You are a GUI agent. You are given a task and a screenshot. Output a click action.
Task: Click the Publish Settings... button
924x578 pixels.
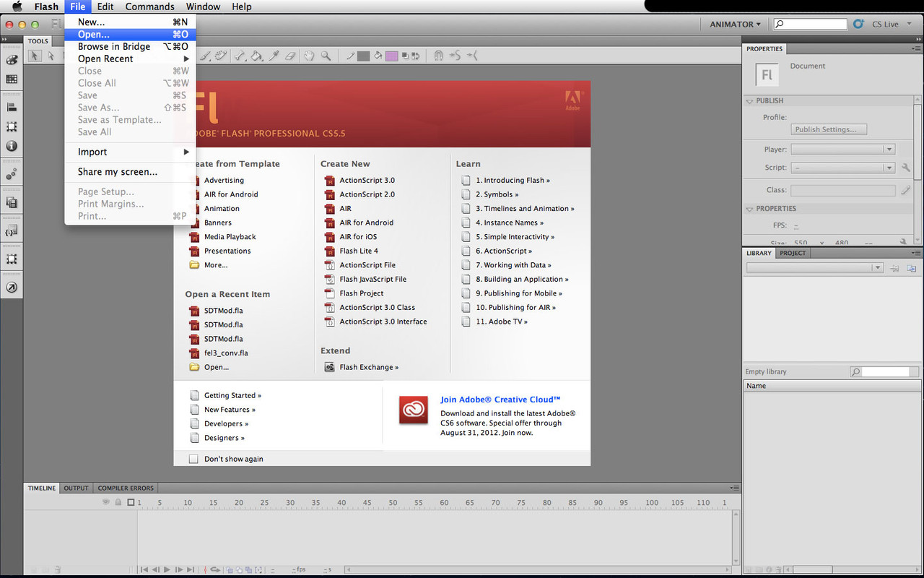point(829,129)
